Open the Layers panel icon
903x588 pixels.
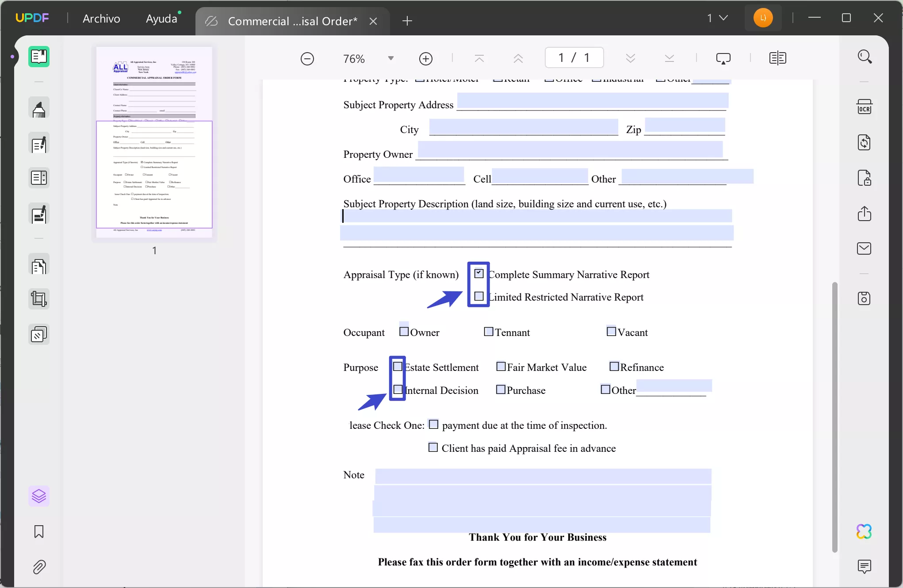coord(39,496)
